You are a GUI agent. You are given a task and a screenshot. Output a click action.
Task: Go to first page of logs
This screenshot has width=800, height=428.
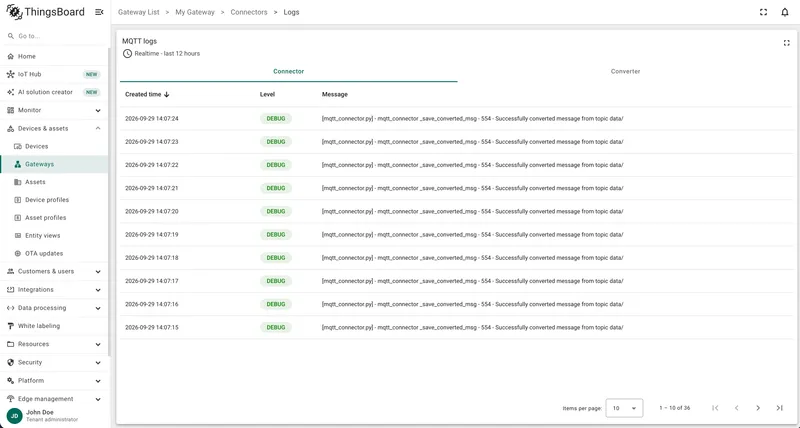[x=715, y=408]
